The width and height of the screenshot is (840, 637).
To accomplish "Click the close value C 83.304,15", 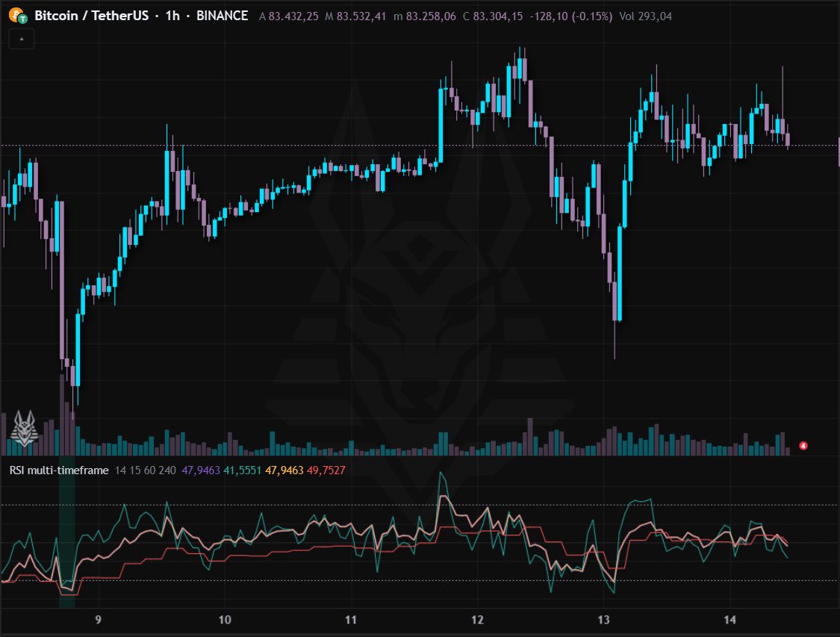I will point(493,16).
